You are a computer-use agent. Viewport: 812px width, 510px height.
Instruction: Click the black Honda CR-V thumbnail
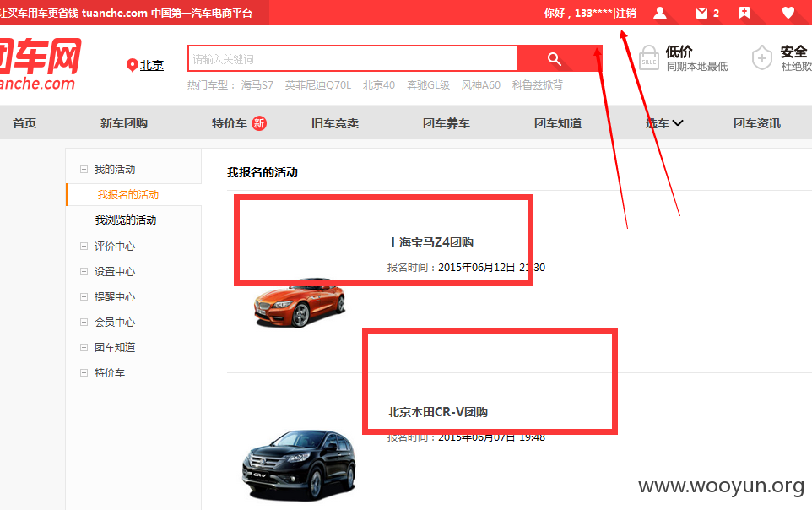tap(300, 465)
